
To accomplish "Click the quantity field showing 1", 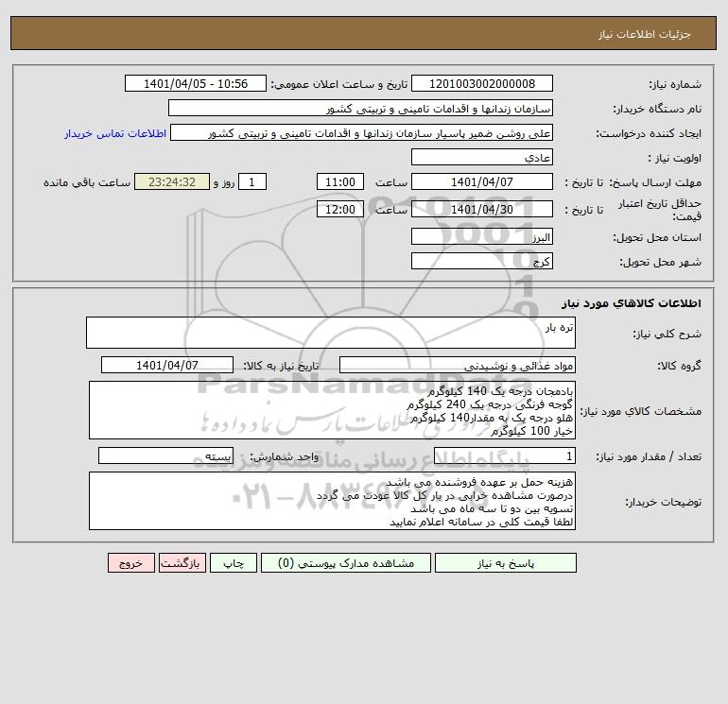I will pyautogui.click(x=505, y=456).
